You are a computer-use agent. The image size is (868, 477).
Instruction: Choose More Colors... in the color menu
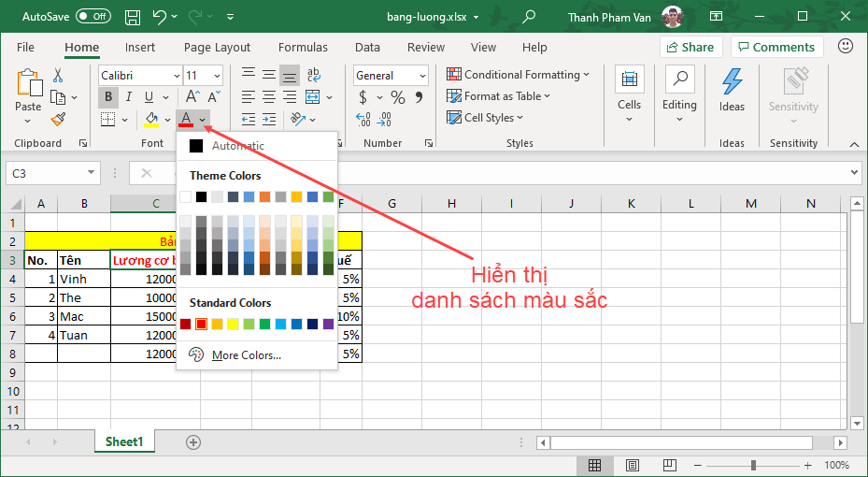[x=257, y=355]
